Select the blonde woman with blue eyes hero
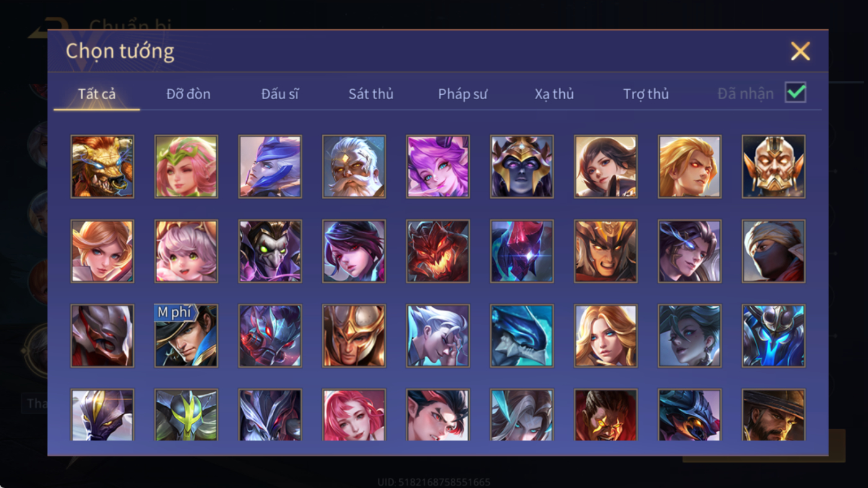The height and width of the screenshot is (488, 868). 606,335
